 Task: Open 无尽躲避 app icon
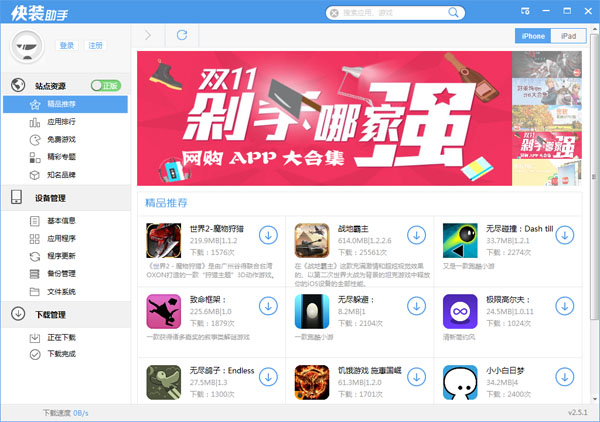coord(312,311)
